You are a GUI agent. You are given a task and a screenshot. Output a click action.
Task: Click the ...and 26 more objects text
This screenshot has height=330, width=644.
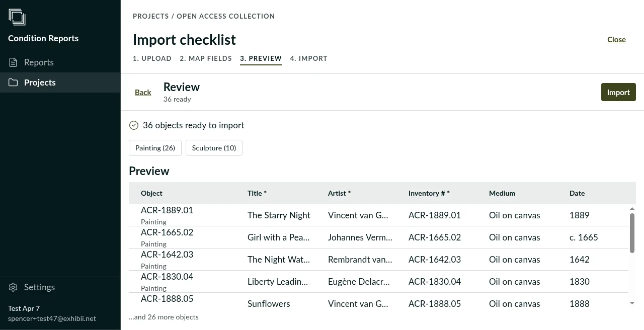[x=164, y=317]
